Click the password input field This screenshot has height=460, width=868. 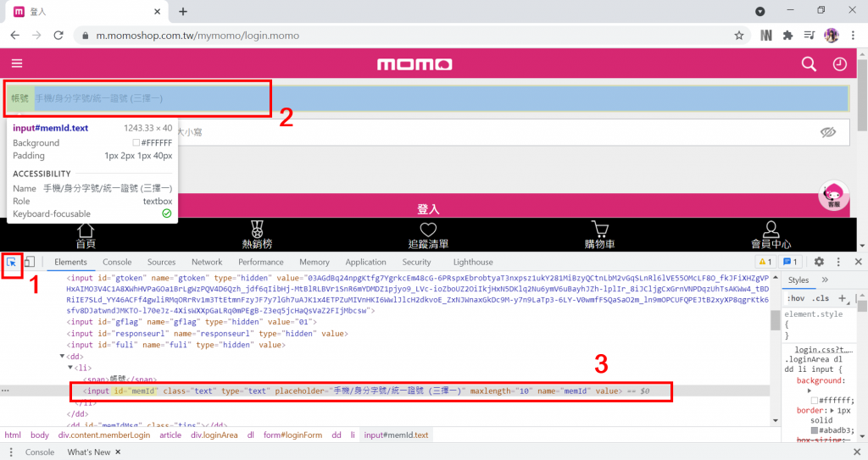427,132
